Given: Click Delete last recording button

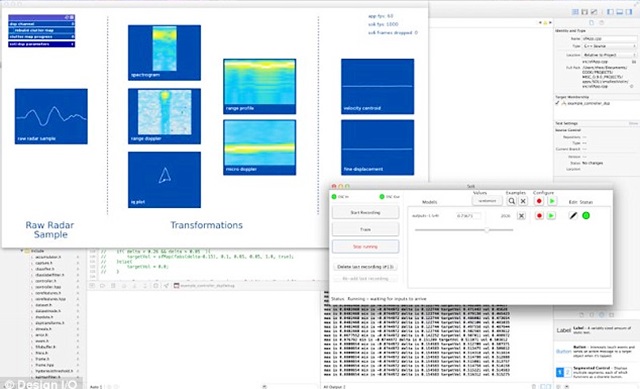Looking at the screenshot, I should click(x=365, y=267).
